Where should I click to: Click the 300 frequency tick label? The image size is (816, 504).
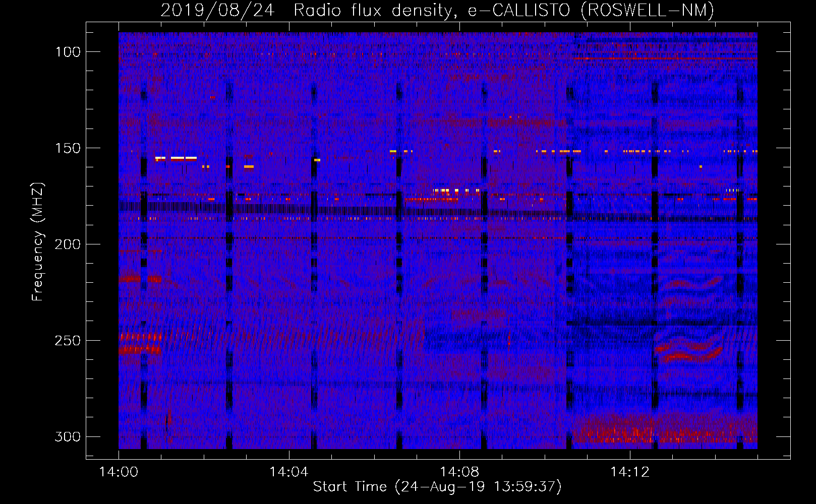pyautogui.click(x=68, y=436)
